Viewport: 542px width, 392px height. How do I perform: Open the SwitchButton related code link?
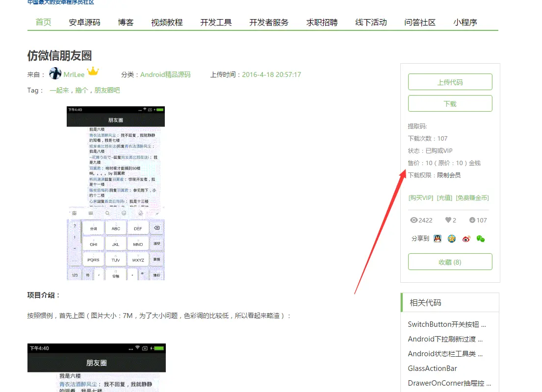click(448, 324)
